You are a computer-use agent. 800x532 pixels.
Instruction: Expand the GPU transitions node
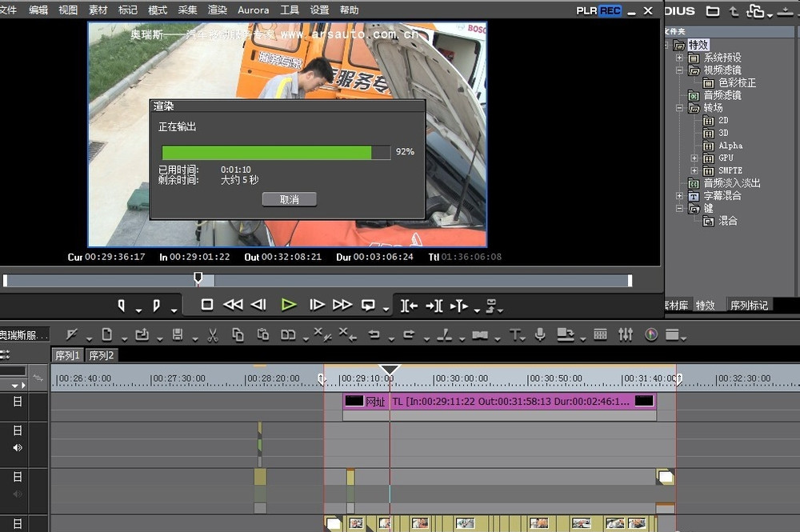[694, 158]
